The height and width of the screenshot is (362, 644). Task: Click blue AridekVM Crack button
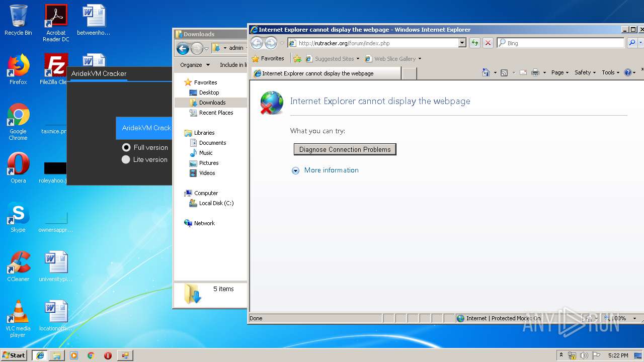(144, 128)
